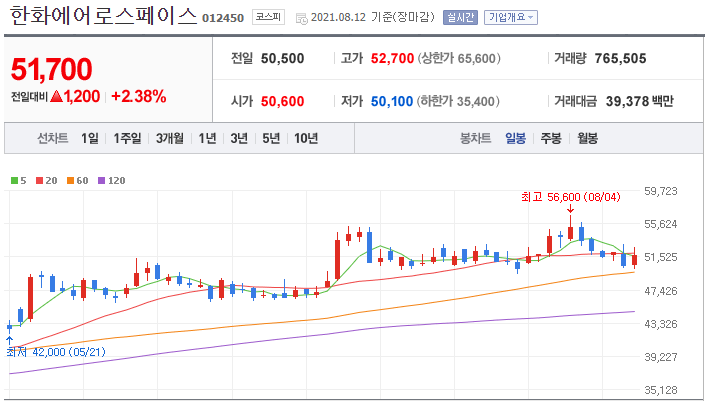
Task: Select the 1년 line chart tab
Action: [x=207, y=138]
